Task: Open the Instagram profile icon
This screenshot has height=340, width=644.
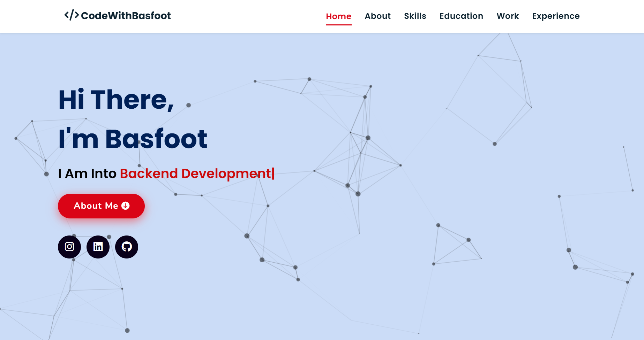Action: click(x=69, y=247)
